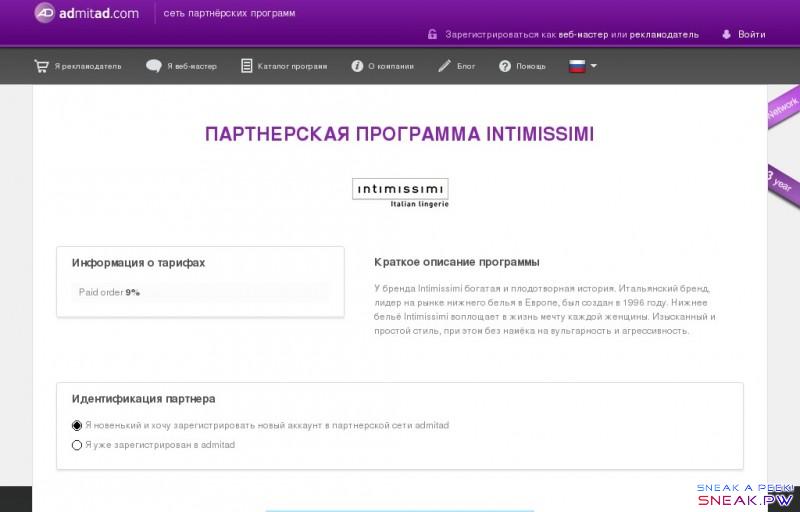Select 'Я новенький' new account radio
The image size is (800, 512).
click(x=77, y=425)
